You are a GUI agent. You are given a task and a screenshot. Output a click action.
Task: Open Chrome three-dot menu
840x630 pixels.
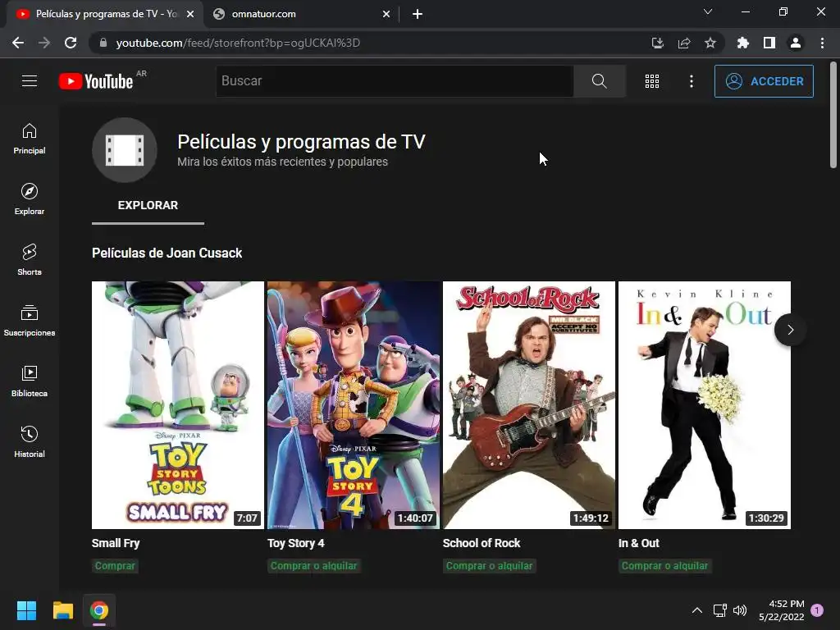coord(822,43)
